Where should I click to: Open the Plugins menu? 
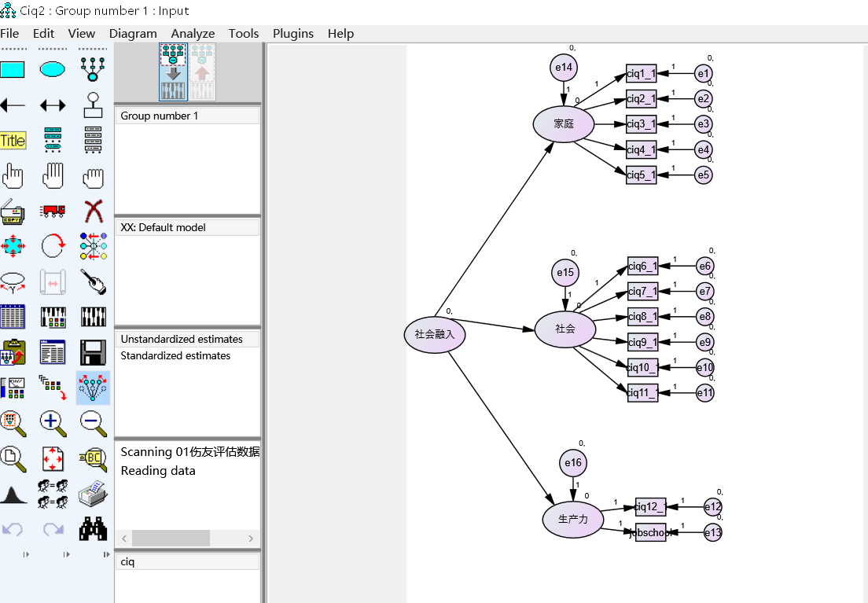tap(292, 34)
